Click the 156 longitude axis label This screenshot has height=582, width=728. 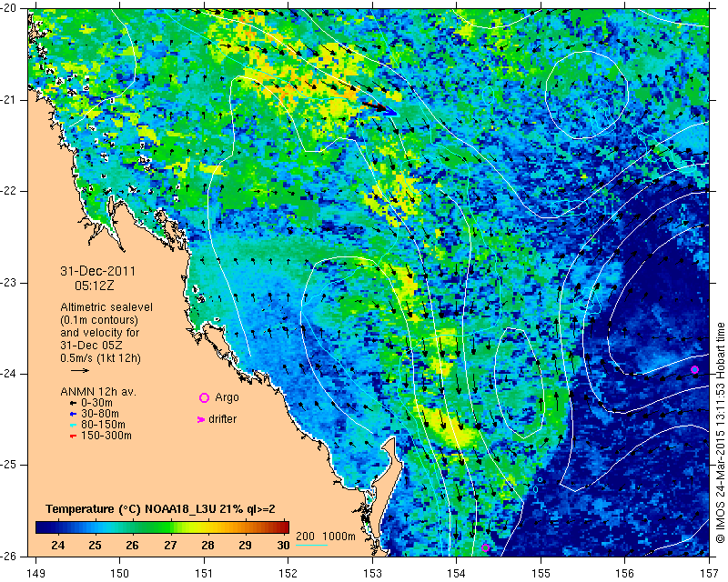click(625, 574)
